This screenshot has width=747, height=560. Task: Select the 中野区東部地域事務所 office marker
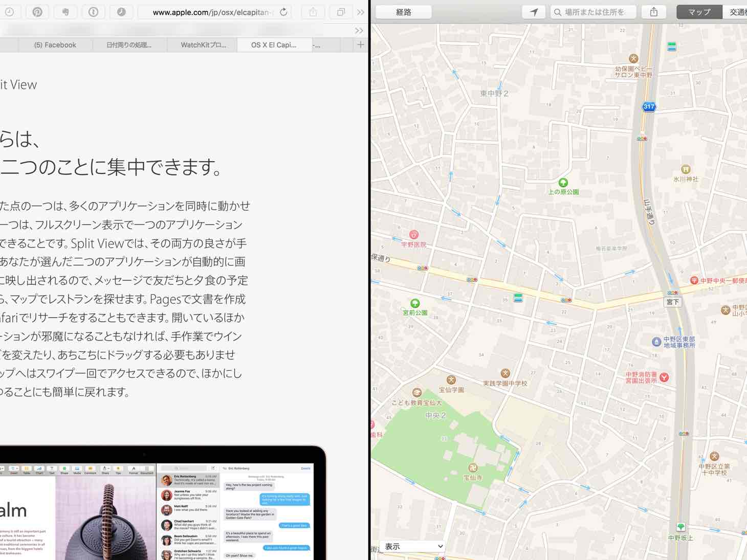tap(656, 342)
